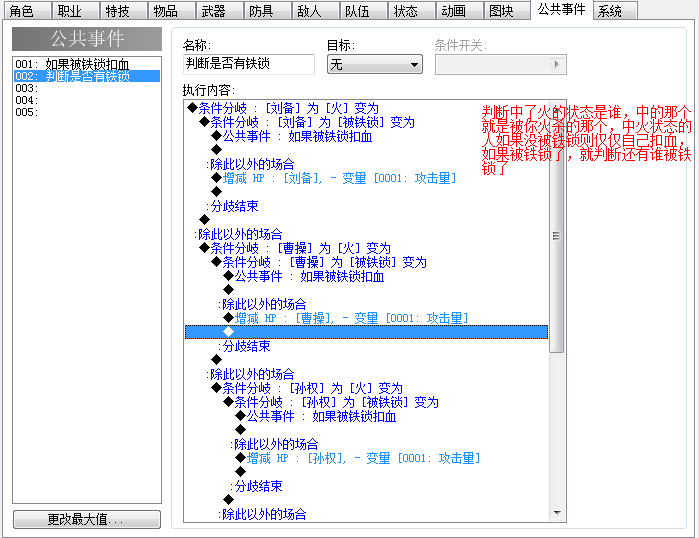Select the last visible 除此以外的场合 line
Viewport: 699px width, 538px height.
pyautogui.click(x=366, y=514)
